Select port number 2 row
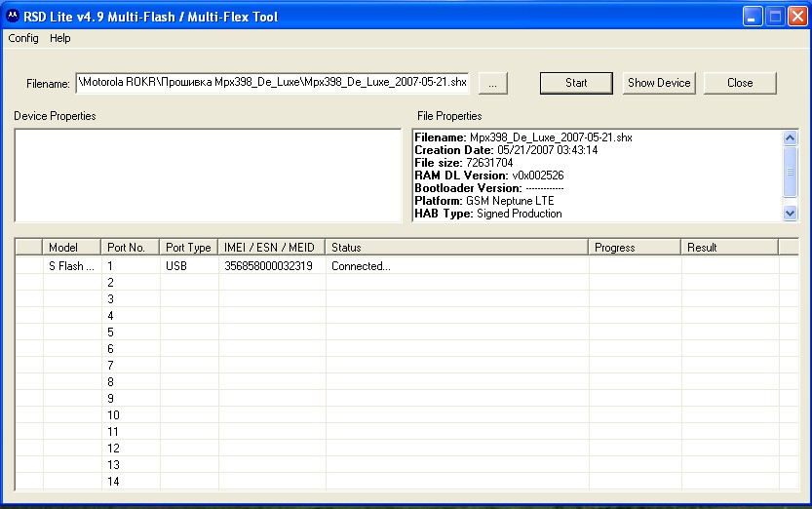Viewport: 812px width, 509px height. click(x=407, y=282)
